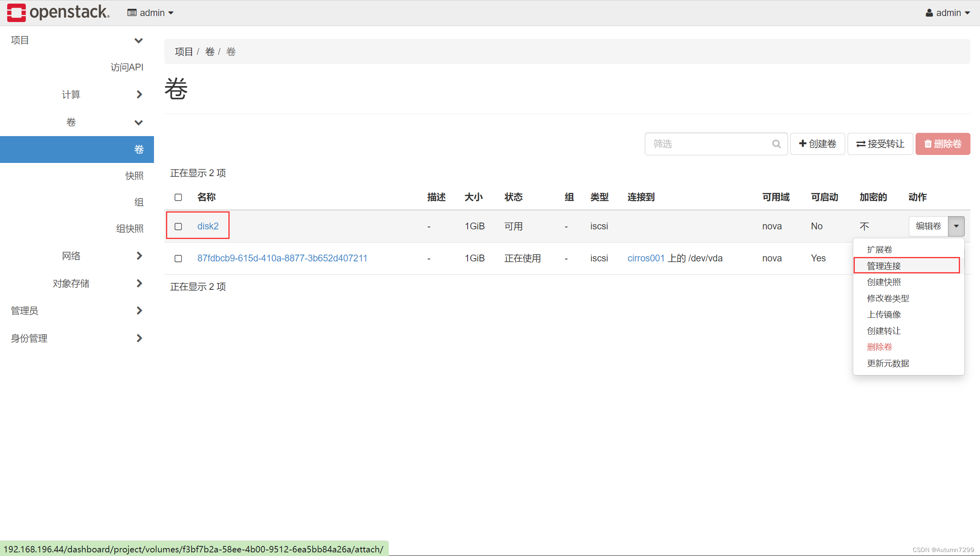The width and height of the screenshot is (980, 556).
Task: Click the 状态 column header
Action: click(514, 197)
